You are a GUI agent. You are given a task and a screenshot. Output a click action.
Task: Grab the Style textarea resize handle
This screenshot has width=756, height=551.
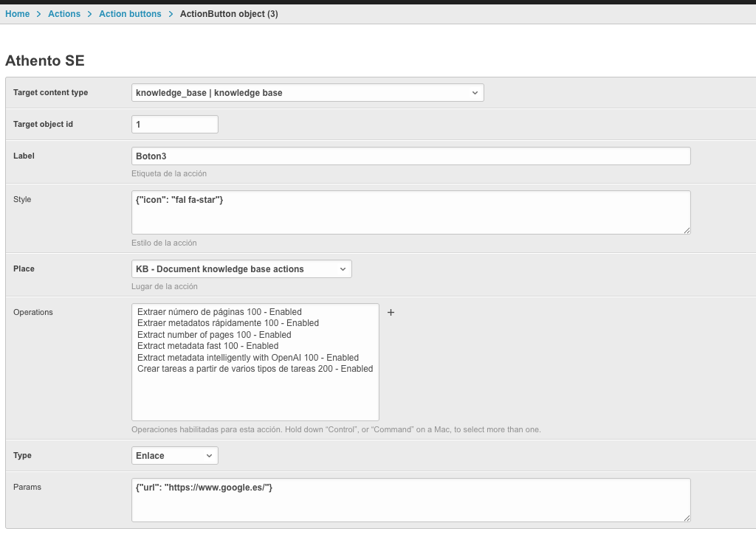[x=687, y=230]
